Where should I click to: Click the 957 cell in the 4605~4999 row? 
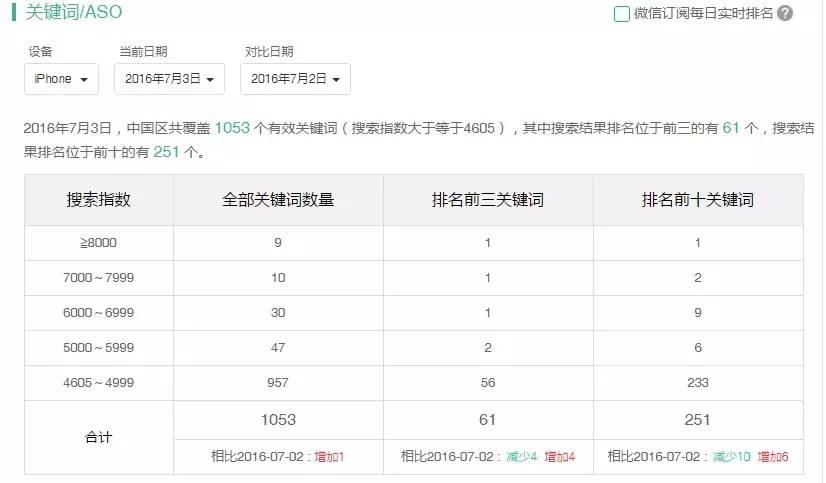point(278,382)
